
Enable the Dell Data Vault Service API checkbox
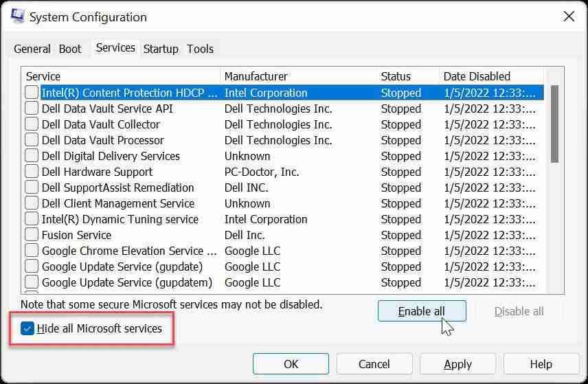click(32, 108)
